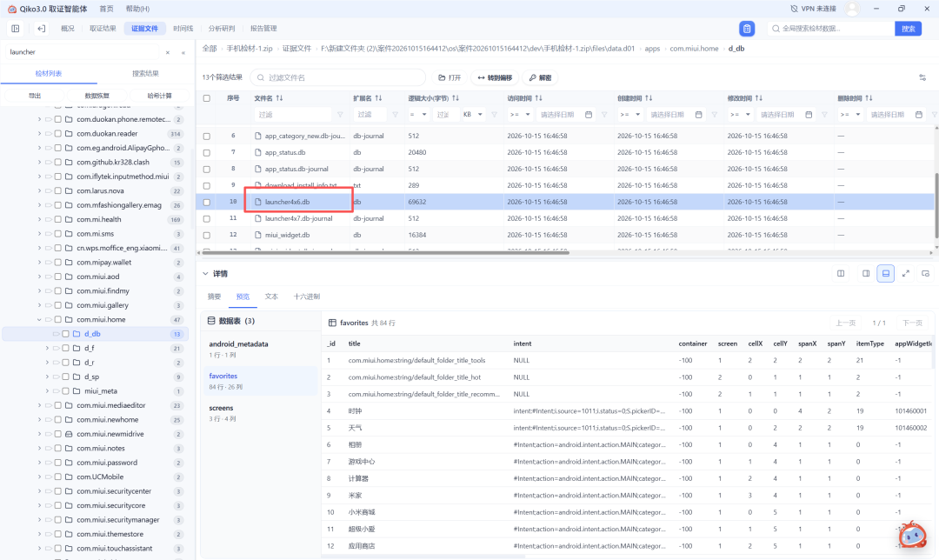Collapse the com.miui.home tree node
Viewport: 939px width, 560px height.
(39, 320)
